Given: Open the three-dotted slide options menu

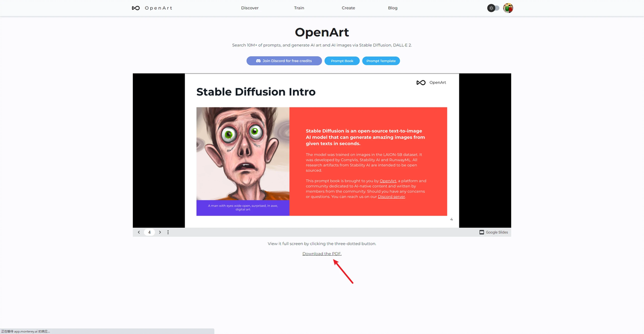Looking at the screenshot, I should click(x=168, y=232).
